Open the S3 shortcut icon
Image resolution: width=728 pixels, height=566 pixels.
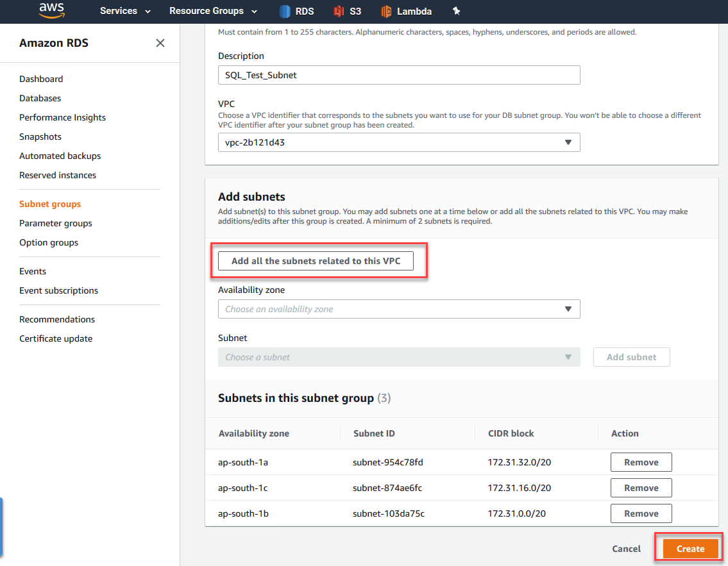point(339,11)
